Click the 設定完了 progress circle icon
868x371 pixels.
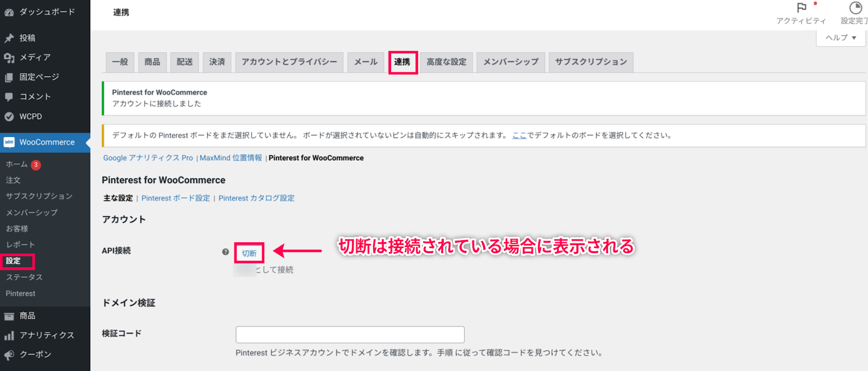tap(856, 8)
